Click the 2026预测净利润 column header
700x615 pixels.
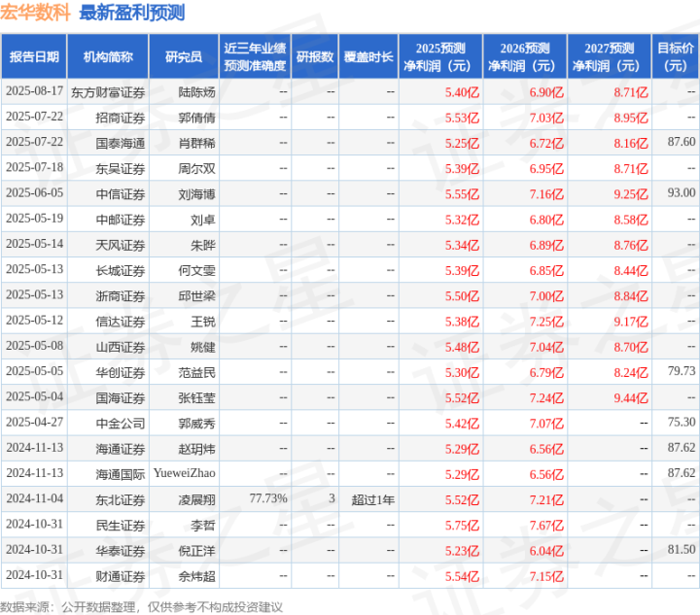click(525, 56)
